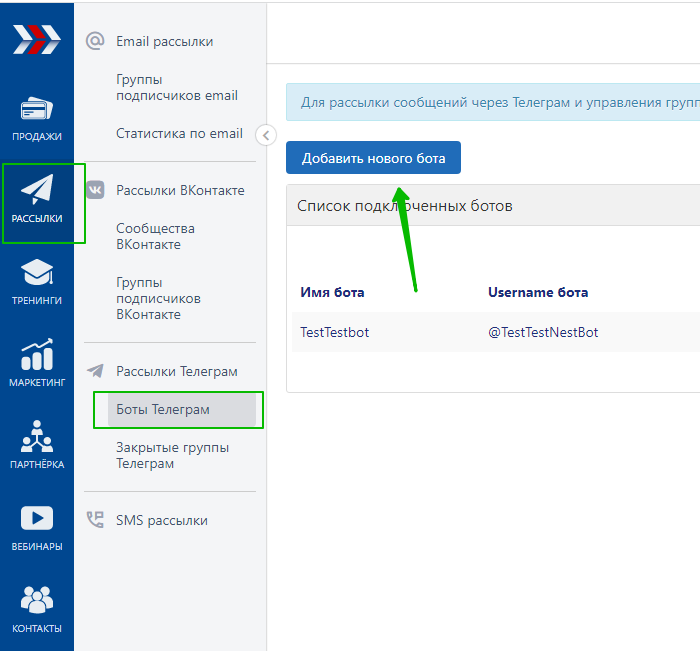Open Закрытые группы Телеграм
700x651 pixels.
point(172,455)
